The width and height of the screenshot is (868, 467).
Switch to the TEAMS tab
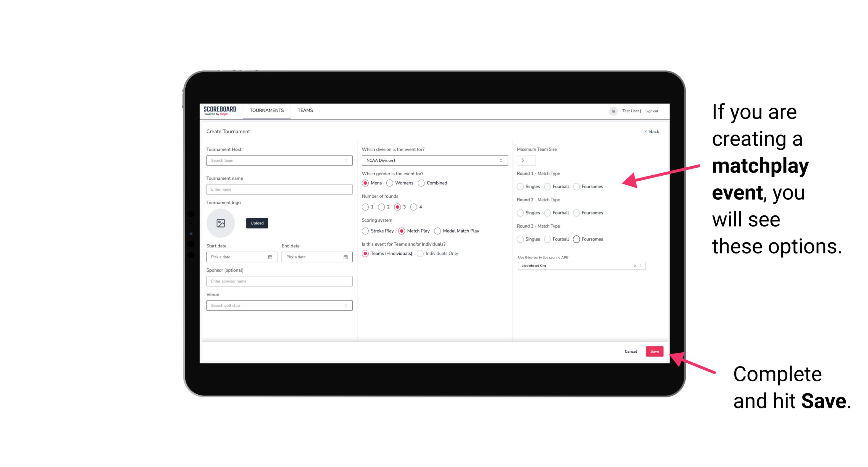click(305, 110)
